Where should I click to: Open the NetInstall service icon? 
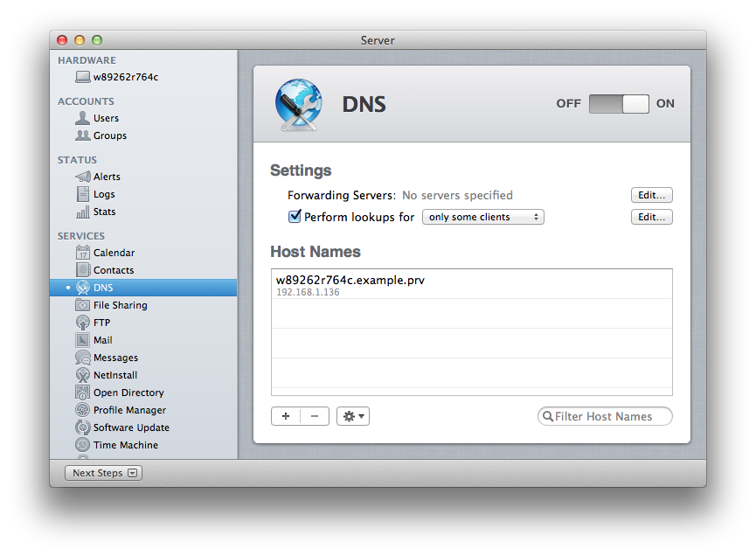point(83,375)
